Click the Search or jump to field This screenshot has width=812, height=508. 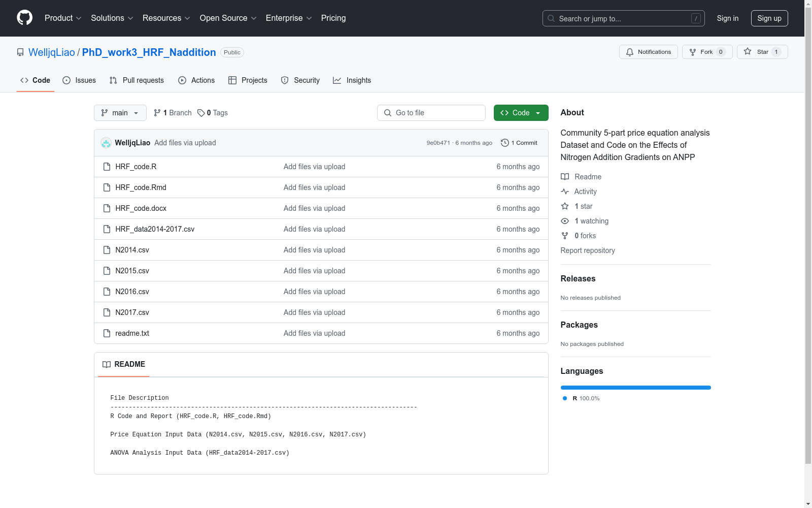pyautogui.click(x=624, y=18)
